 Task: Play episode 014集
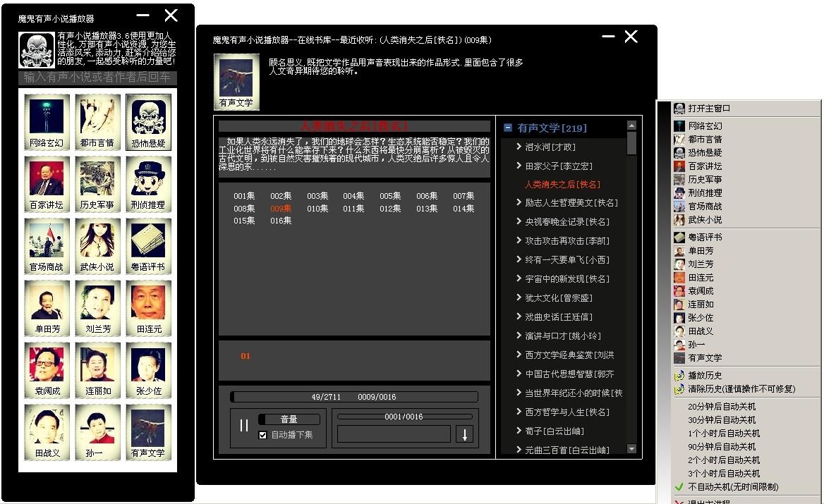[x=464, y=209]
